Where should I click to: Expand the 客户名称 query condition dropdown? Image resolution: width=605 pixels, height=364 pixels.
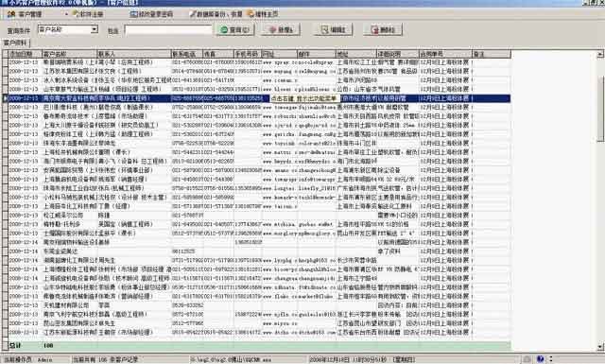95,29
